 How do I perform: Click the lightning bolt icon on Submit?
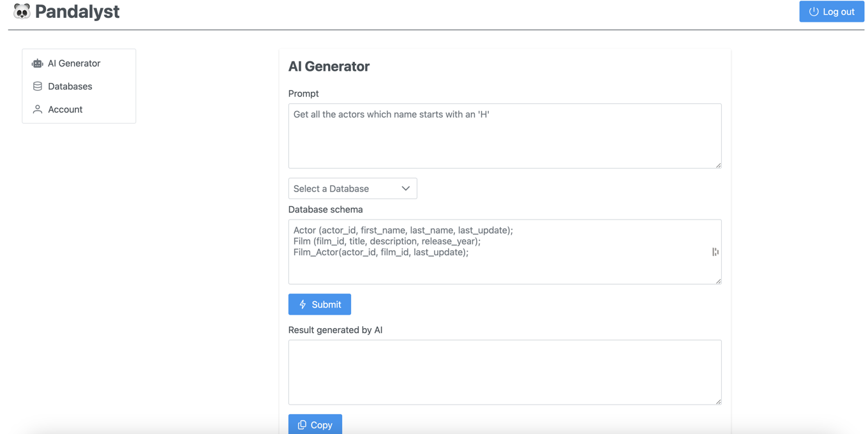(x=303, y=304)
